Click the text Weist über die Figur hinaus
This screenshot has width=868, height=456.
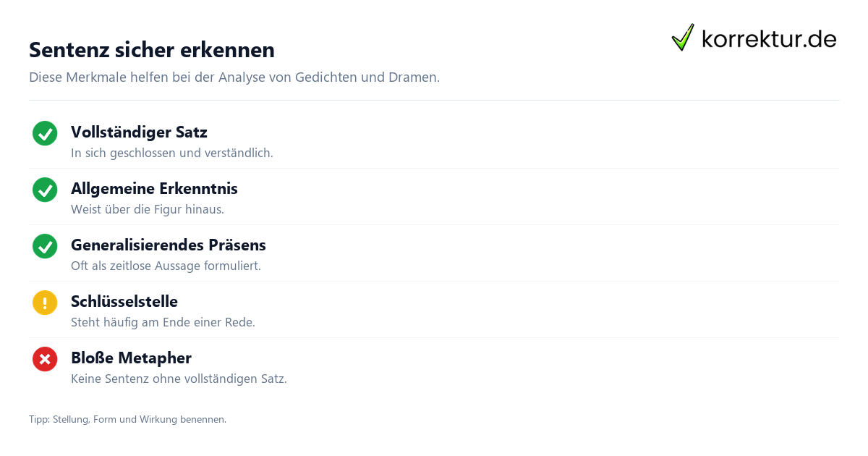148,209
